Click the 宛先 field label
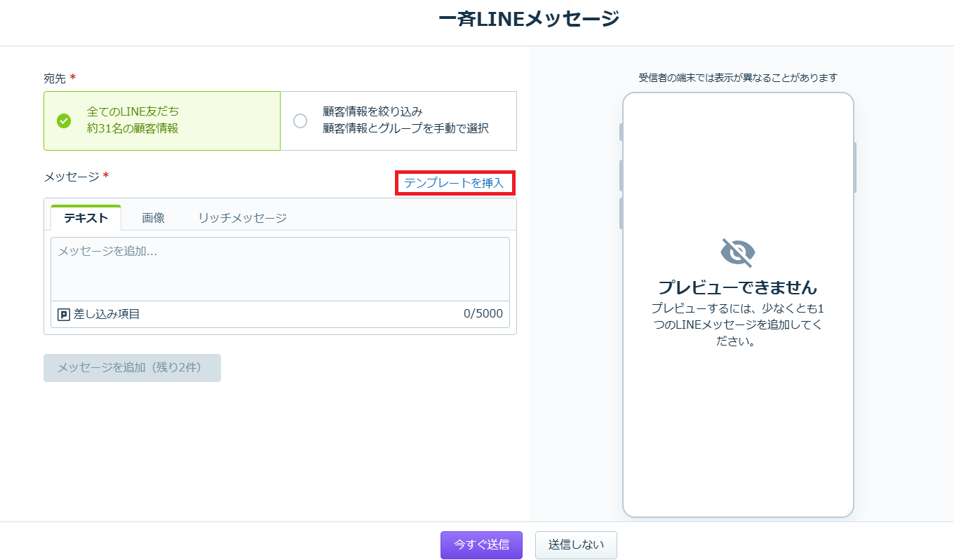 click(x=55, y=78)
